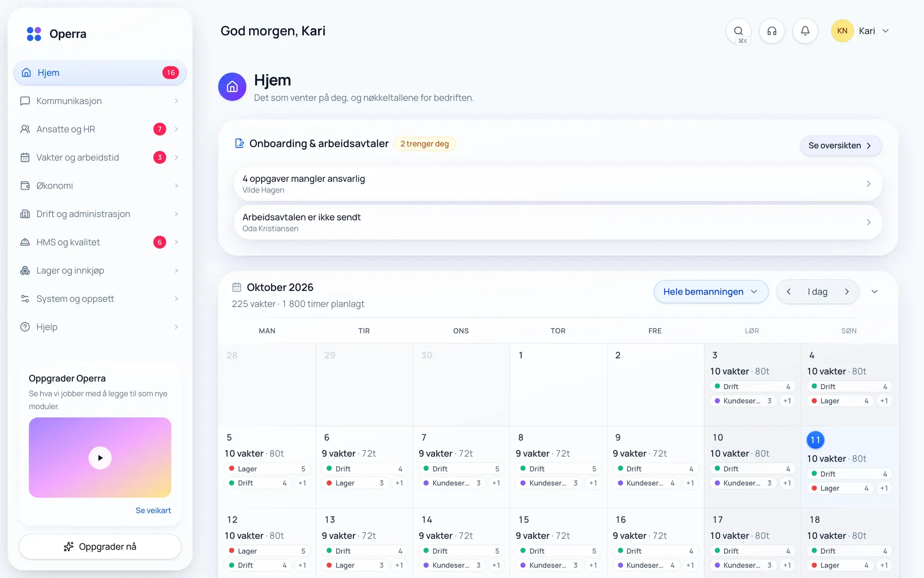Click sparkle icon on Oppgrader nå
The width and height of the screenshot is (924, 578).
coord(69,546)
